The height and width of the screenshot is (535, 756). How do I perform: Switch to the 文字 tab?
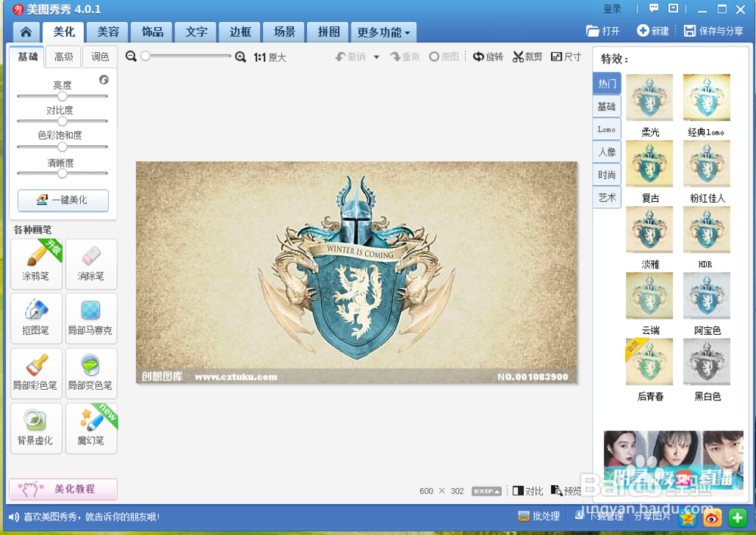[197, 32]
